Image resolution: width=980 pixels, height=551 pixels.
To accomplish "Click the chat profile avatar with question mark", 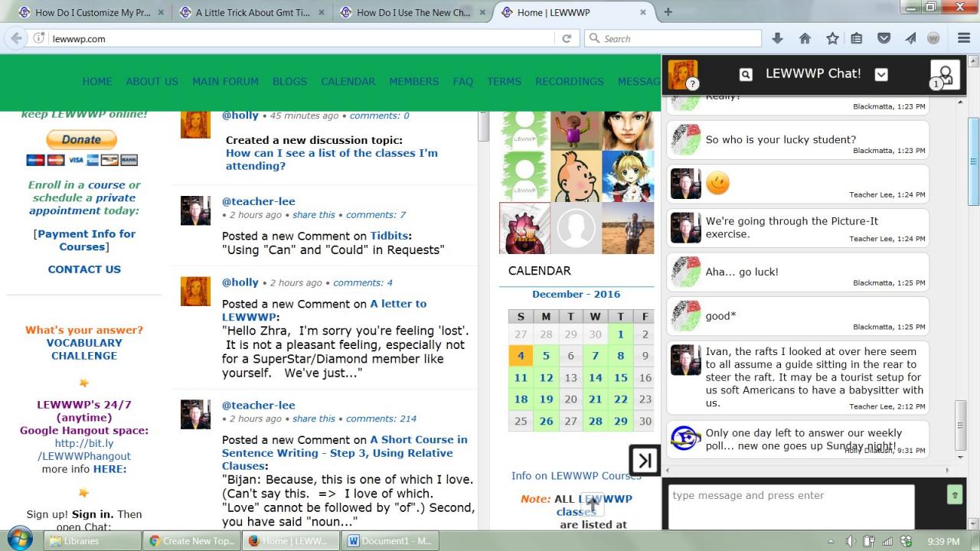I will point(683,74).
